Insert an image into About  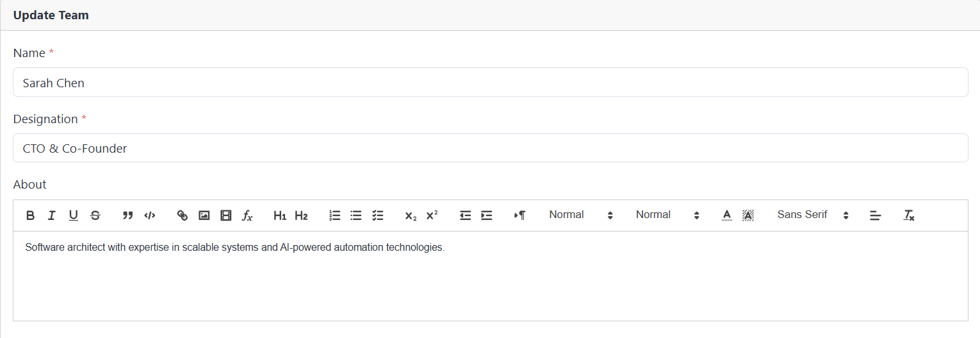[x=204, y=215]
